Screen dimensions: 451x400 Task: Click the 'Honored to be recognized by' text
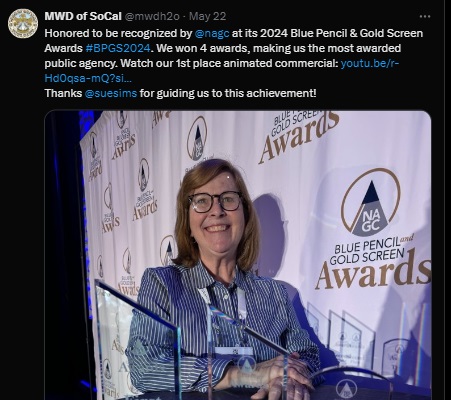118,33
